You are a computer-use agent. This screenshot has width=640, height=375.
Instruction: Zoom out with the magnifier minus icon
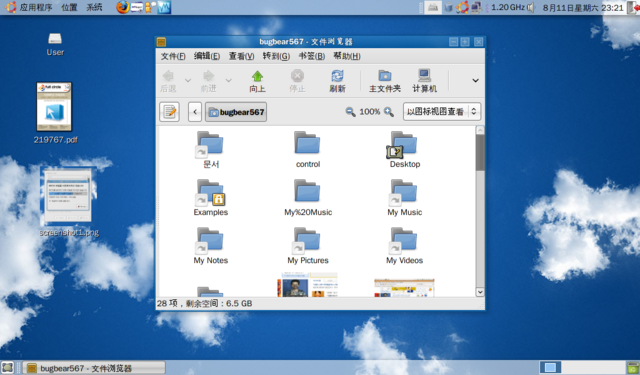pyautogui.click(x=350, y=112)
